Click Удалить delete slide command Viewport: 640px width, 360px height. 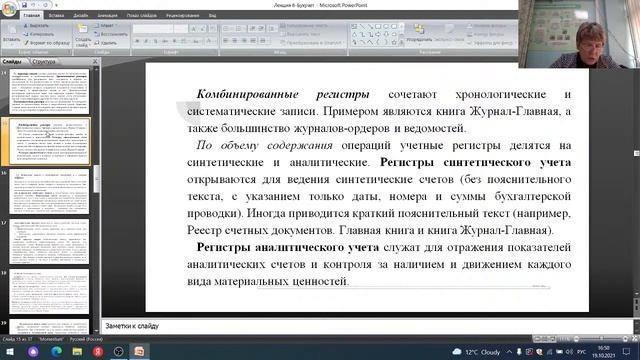(106, 43)
